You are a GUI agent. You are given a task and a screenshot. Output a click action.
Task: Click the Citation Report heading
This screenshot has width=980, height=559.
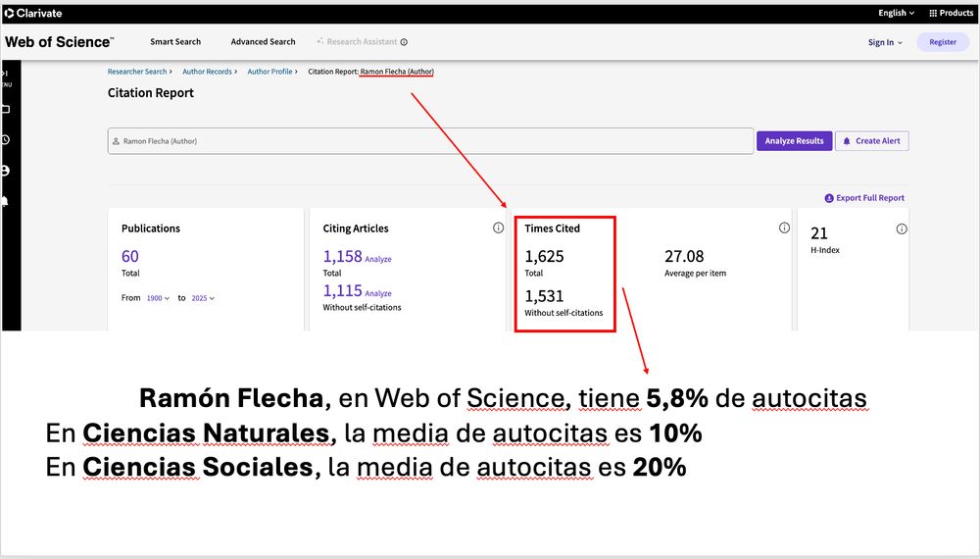(x=151, y=93)
